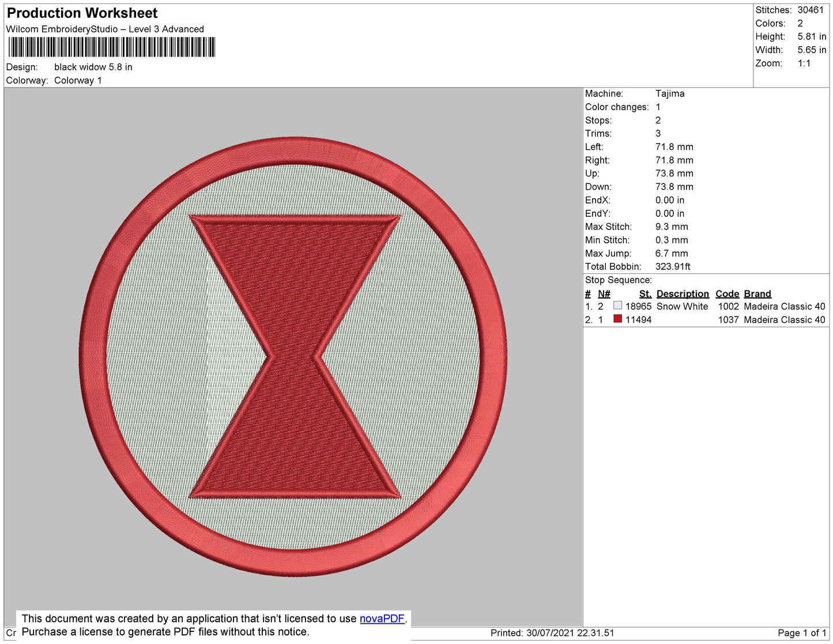833x644 pixels.
Task: Click the 'Color changes:' label
Action: point(617,107)
